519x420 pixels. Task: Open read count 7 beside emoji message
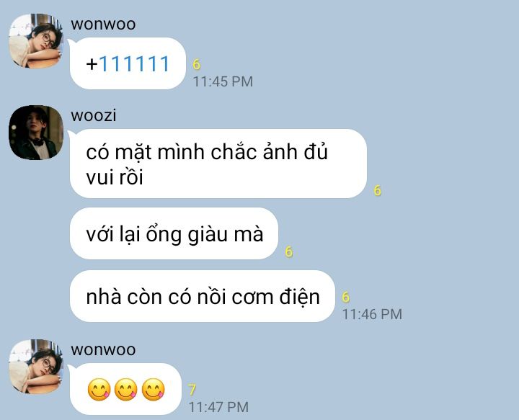[x=192, y=390]
